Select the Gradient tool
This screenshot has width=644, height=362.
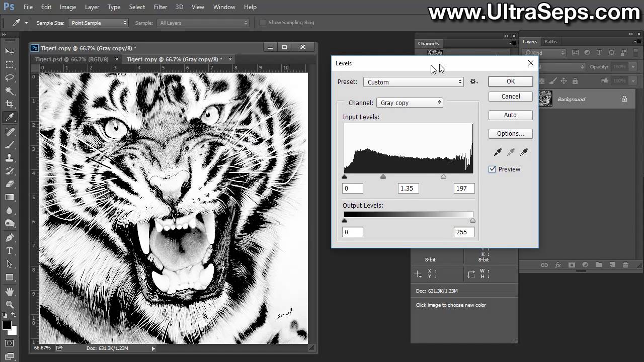(x=10, y=197)
